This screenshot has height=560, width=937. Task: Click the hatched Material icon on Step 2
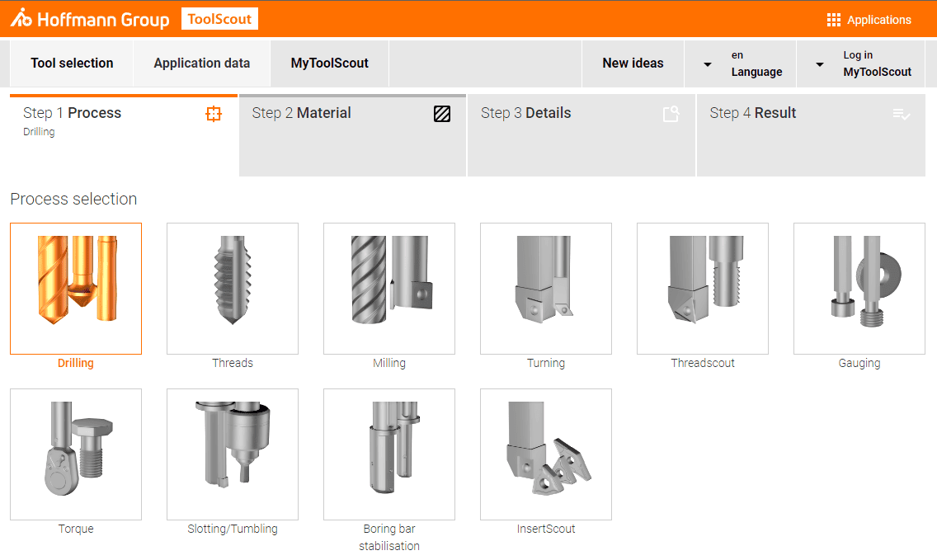pyautogui.click(x=442, y=114)
